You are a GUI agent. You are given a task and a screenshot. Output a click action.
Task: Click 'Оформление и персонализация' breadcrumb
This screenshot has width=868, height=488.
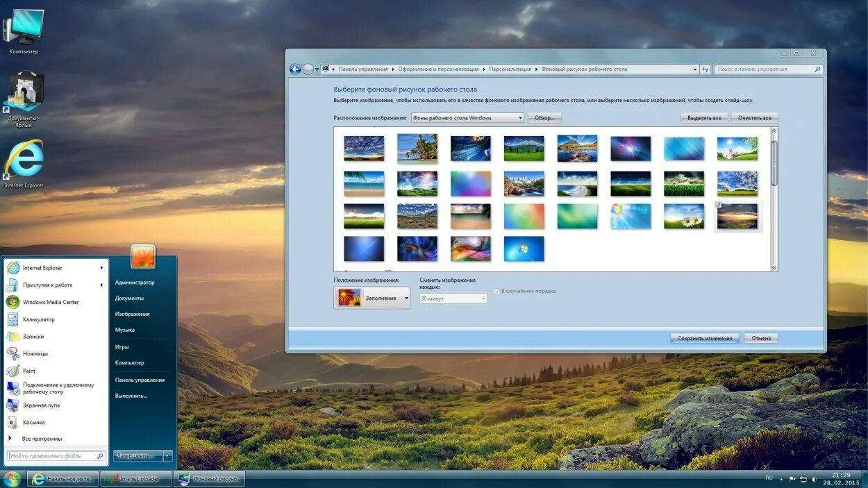[x=438, y=69]
